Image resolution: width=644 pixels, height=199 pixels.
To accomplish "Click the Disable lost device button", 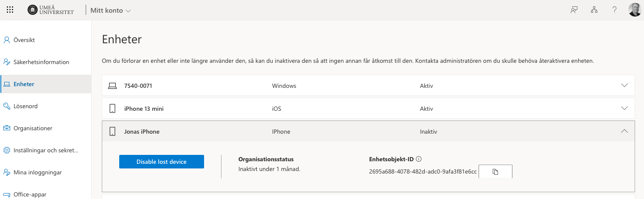I will click(162, 162).
